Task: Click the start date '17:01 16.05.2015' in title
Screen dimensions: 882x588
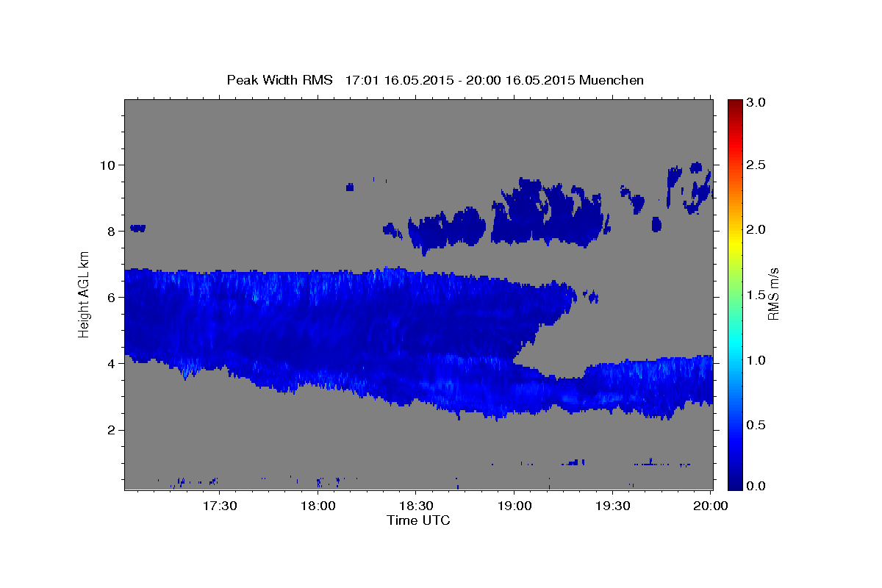Action: point(399,80)
